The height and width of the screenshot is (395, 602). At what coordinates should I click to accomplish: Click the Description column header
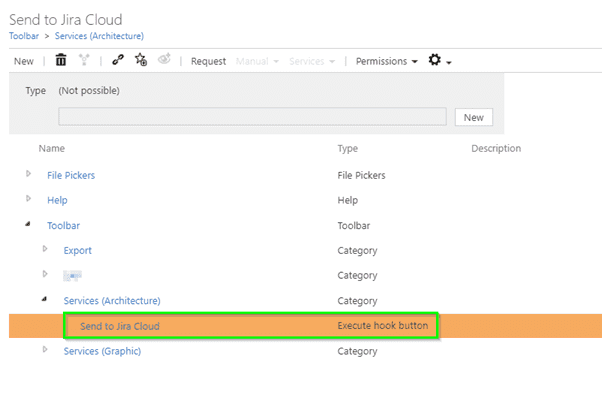click(496, 149)
